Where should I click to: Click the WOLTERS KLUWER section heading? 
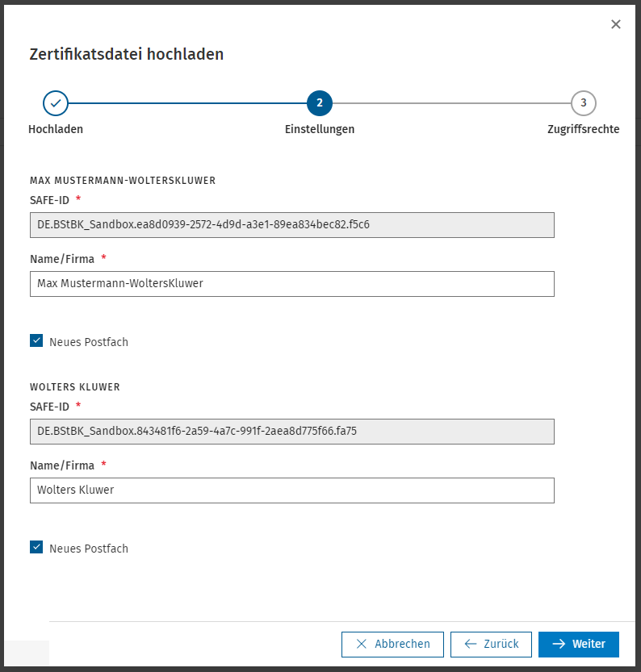pyautogui.click(x=75, y=387)
